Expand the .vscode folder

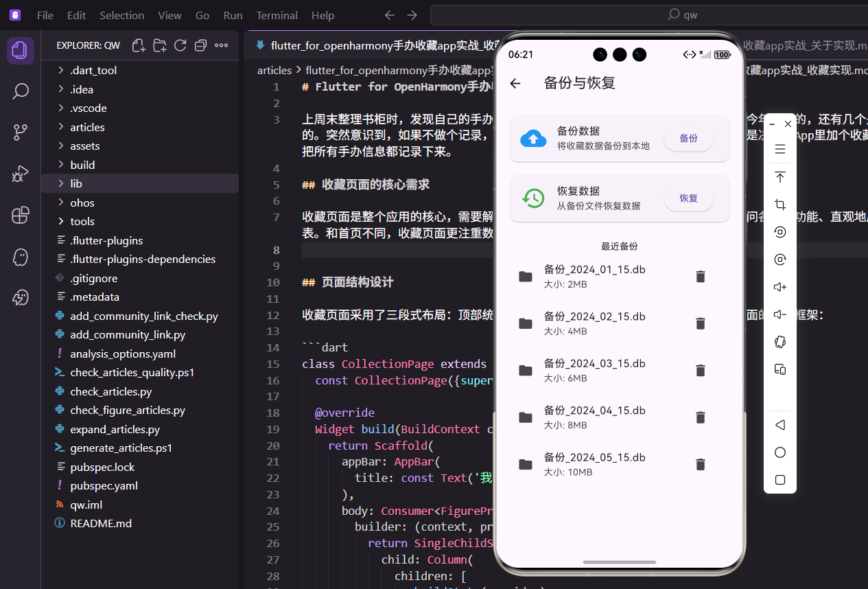click(140, 108)
